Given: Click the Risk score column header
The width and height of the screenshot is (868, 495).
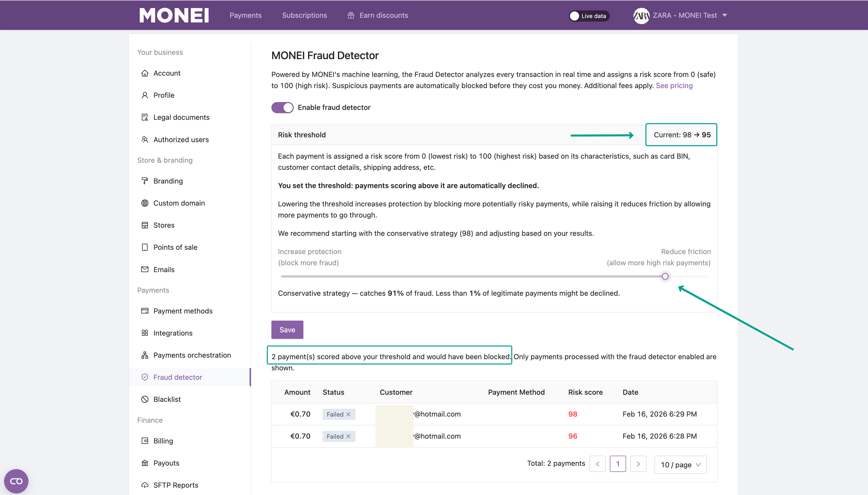Looking at the screenshot, I should 585,392.
